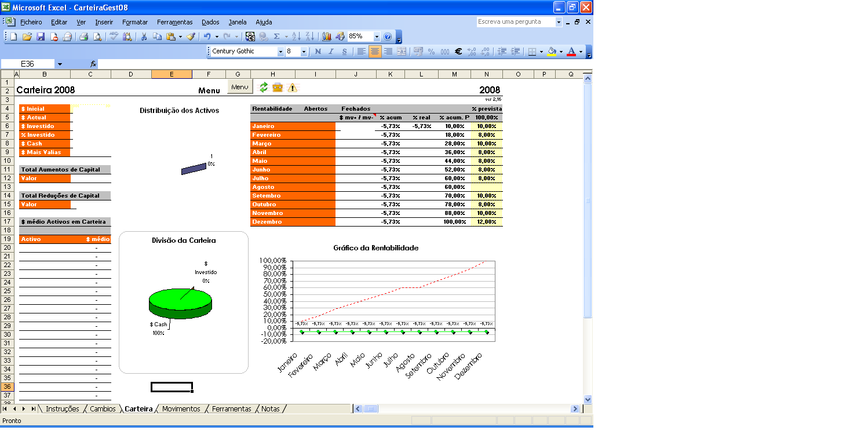Open the Ferramentas menu

point(174,22)
